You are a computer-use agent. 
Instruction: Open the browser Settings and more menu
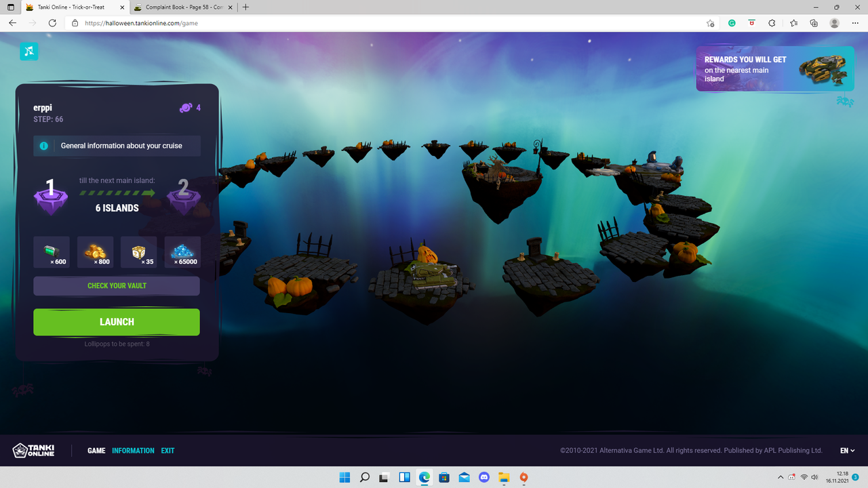coord(855,23)
